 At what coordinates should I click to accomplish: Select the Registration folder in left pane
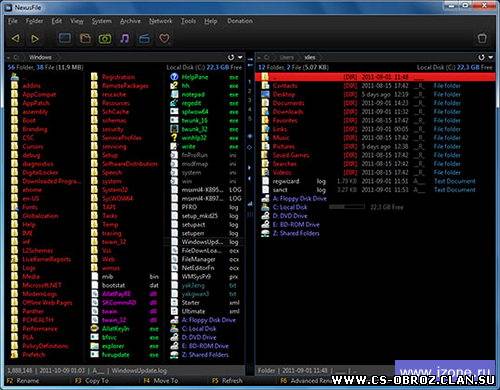pyautogui.click(x=119, y=77)
